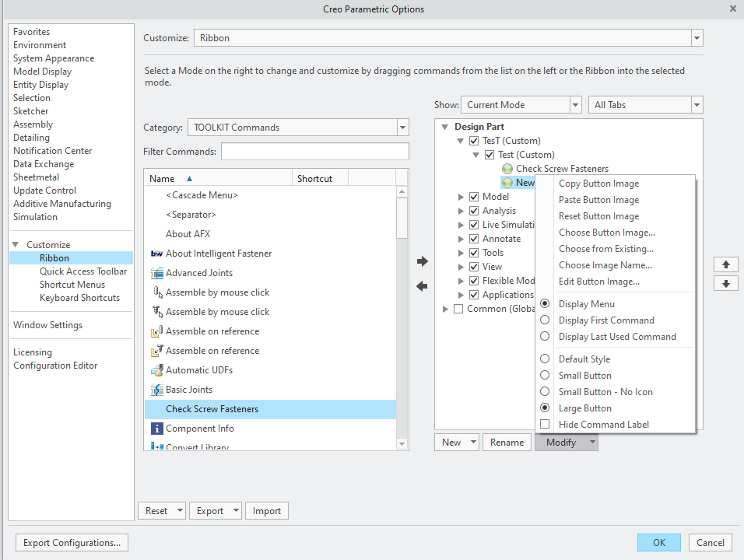Image resolution: width=744 pixels, height=560 pixels.
Task: Choose Edit Button Image from the context menu
Action: (598, 281)
